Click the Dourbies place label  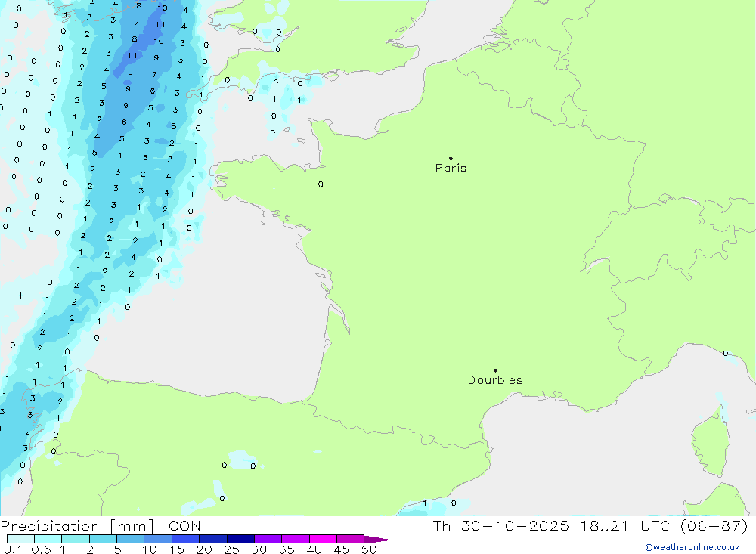coord(495,380)
